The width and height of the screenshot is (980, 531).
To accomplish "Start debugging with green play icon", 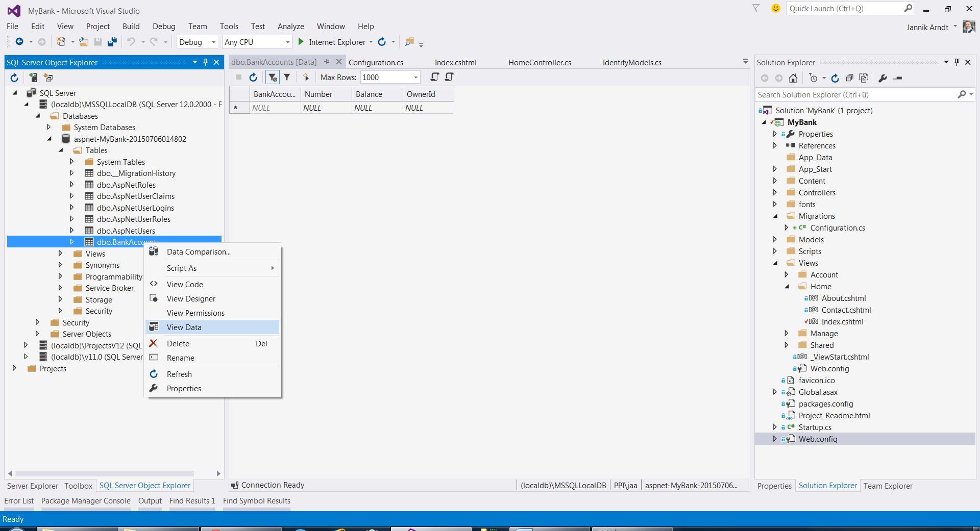I will [x=301, y=42].
